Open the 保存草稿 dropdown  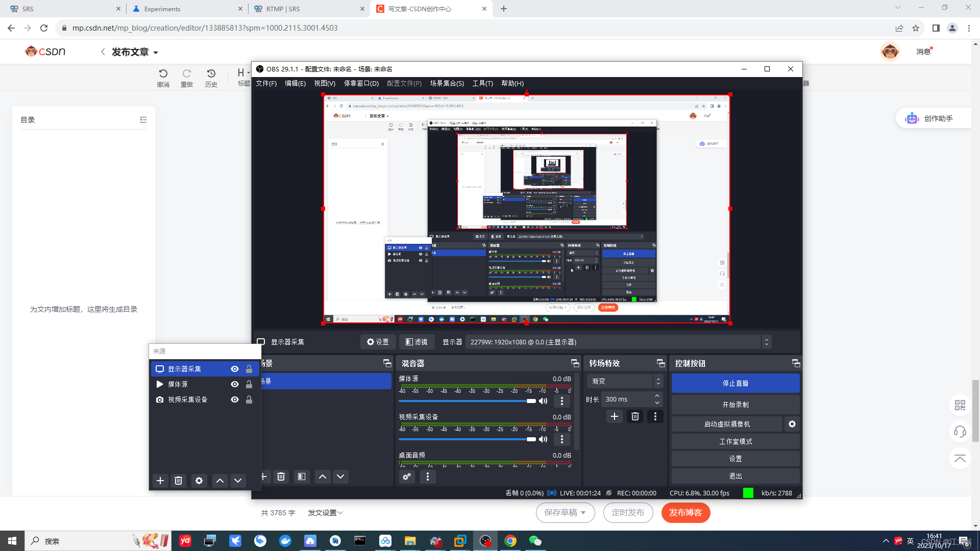click(x=583, y=513)
